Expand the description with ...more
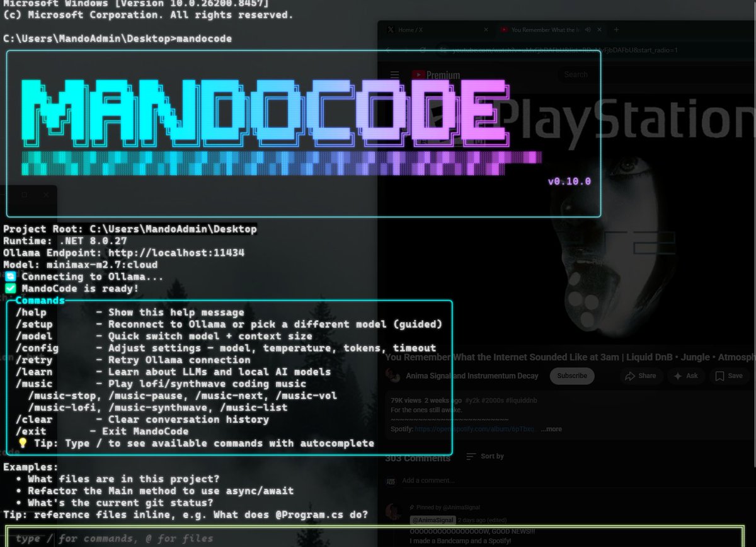Viewport: 756px width, 547px height. [551, 429]
